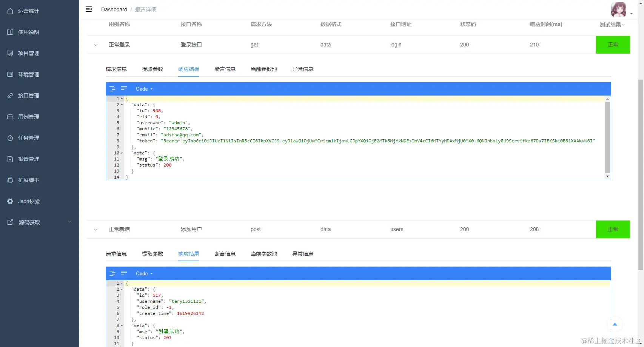Select 响应结果 tab under 正常新增
Image resolution: width=644 pixels, height=347 pixels.
click(189, 254)
